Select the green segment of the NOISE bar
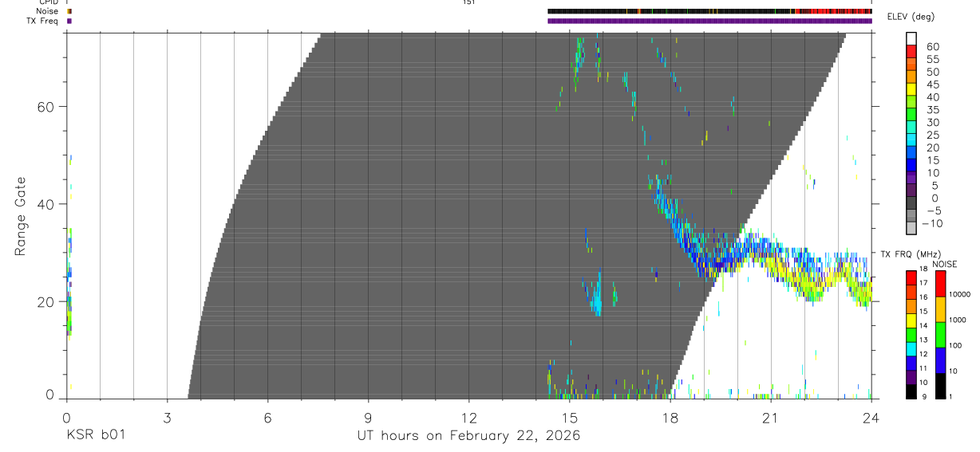 [x=940, y=335]
